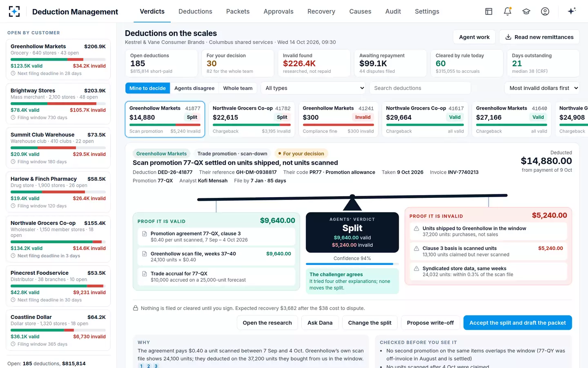This screenshot has width=588, height=368.
Task: Open the research
Action: [267, 323]
